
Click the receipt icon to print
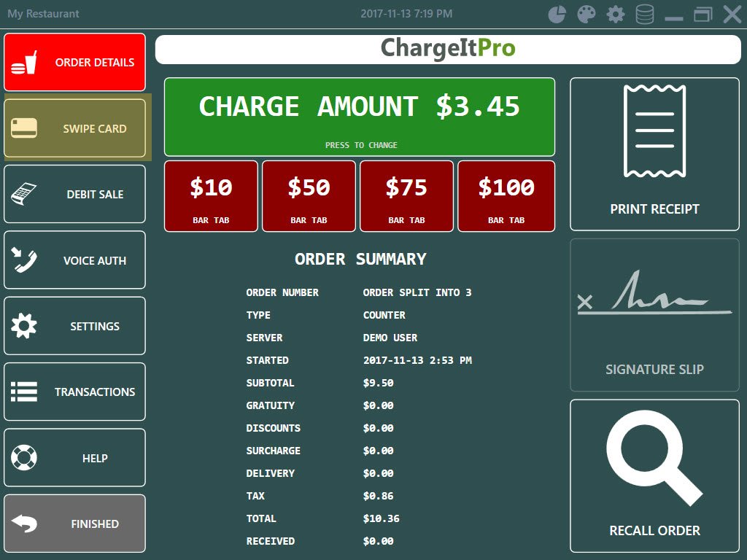654,131
